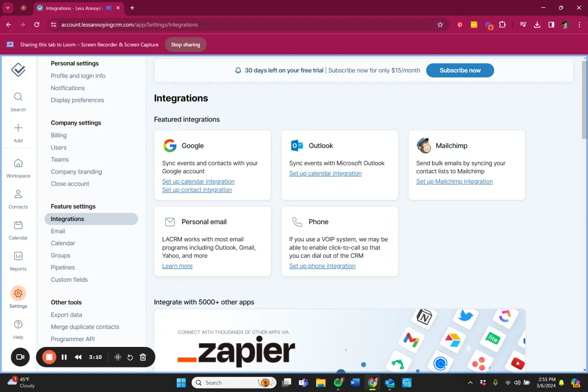The height and width of the screenshot is (392, 588).
Task: Open Profile and login info settings
Action: (x=78, y=76)
